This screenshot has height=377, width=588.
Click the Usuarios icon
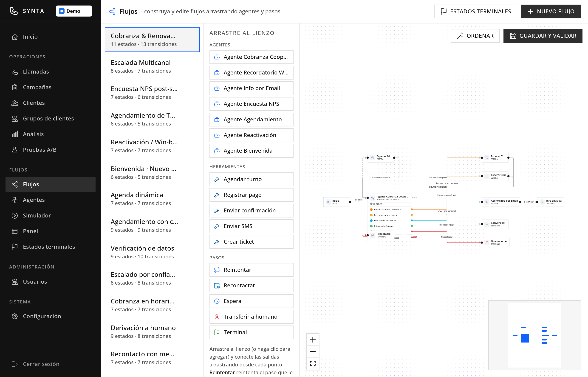click(15, 282)
